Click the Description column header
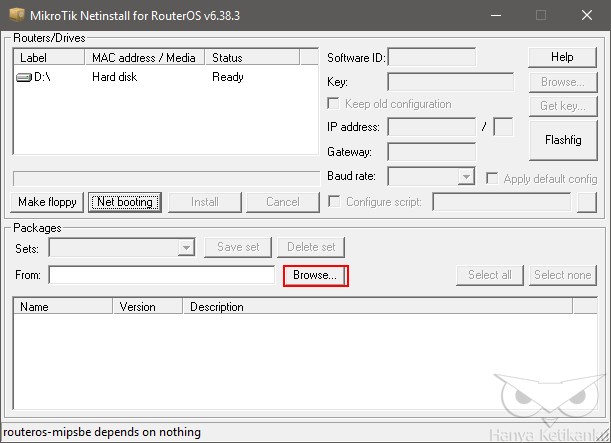Viewport: 611px width, 443px height. 378,306
